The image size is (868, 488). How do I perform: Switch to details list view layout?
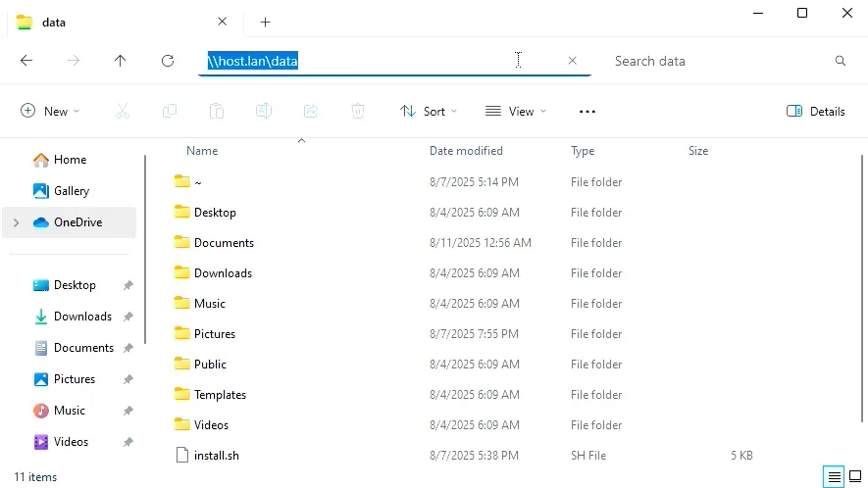tap(834, 477)
